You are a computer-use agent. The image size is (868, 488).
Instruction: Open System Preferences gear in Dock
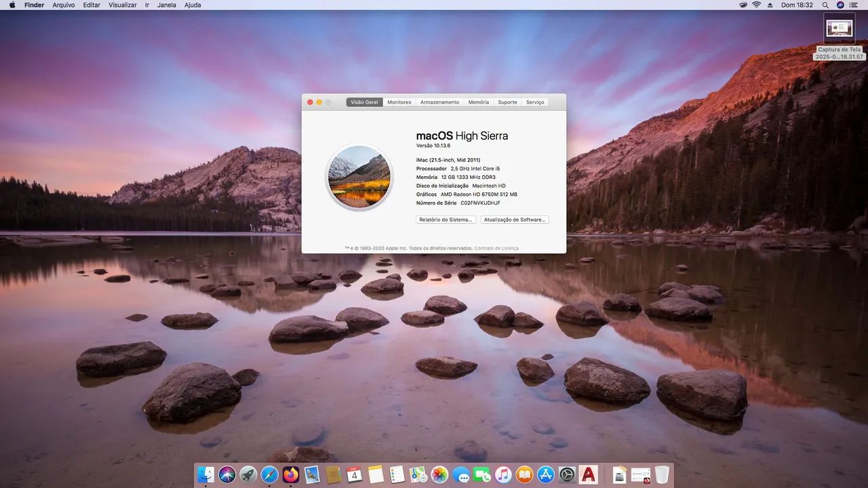[x=567, y=474]
